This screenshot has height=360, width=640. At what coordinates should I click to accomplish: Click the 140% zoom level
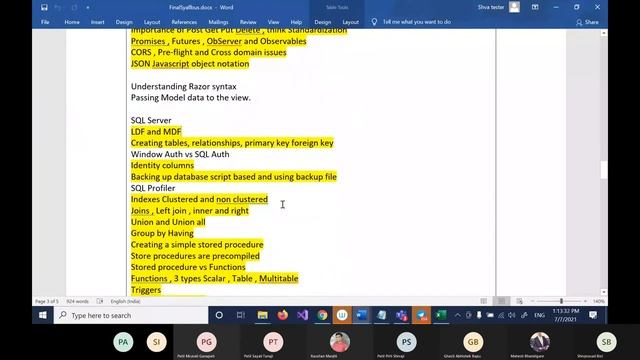(x=599, y=301)
